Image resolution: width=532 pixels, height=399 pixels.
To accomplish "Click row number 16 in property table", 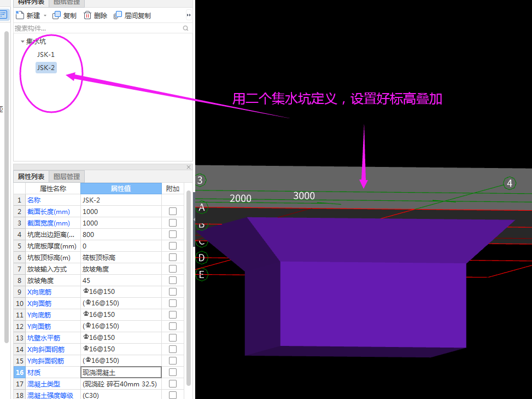I will (20, 373).
